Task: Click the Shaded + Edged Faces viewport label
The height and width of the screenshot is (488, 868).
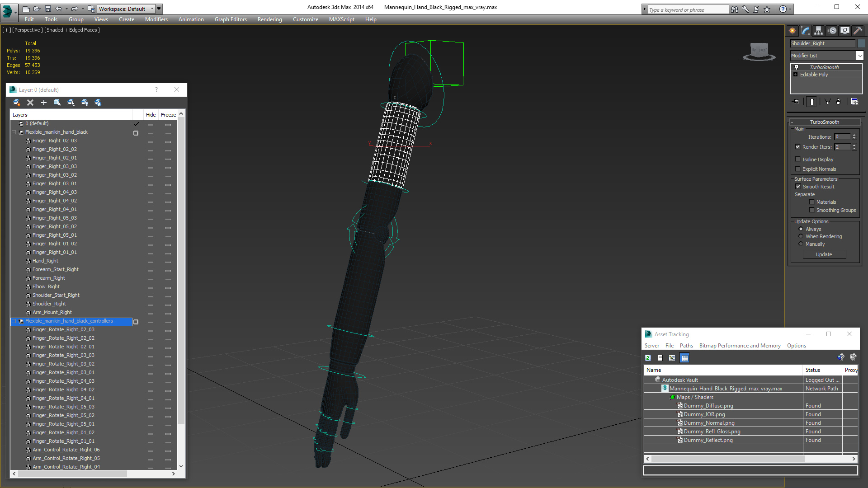Action: [x=72, y=30]
